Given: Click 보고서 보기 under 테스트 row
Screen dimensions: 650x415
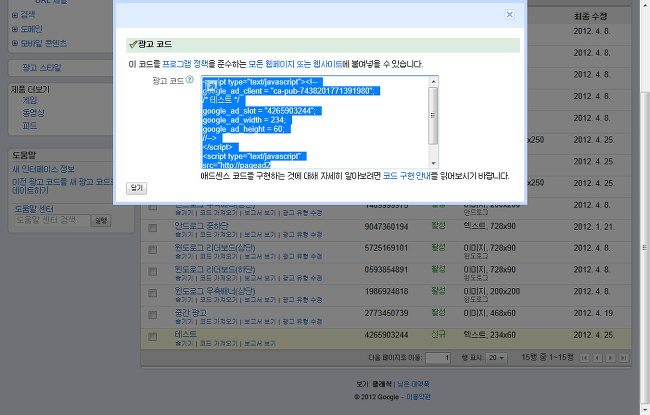Looking at the screenshot, I should (260, 343).
